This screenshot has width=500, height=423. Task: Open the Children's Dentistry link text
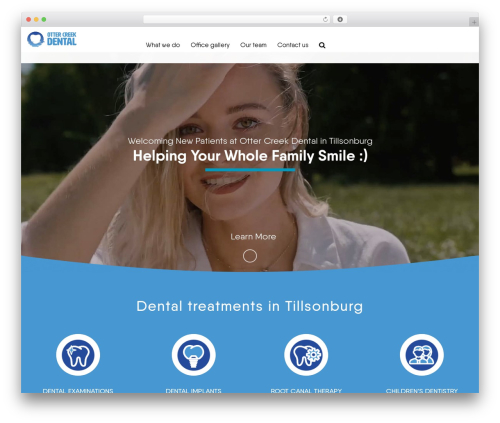pos(422,391)
